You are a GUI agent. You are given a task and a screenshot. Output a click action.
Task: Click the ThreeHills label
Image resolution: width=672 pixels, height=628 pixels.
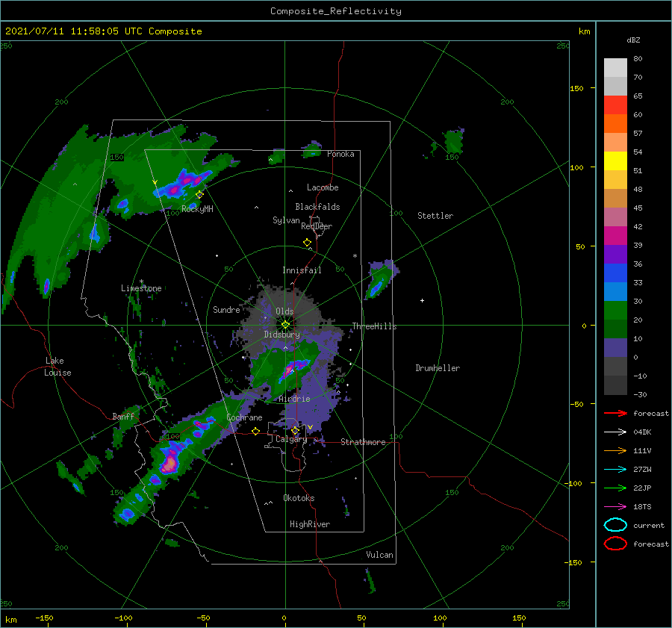click(x=375, y=326)
